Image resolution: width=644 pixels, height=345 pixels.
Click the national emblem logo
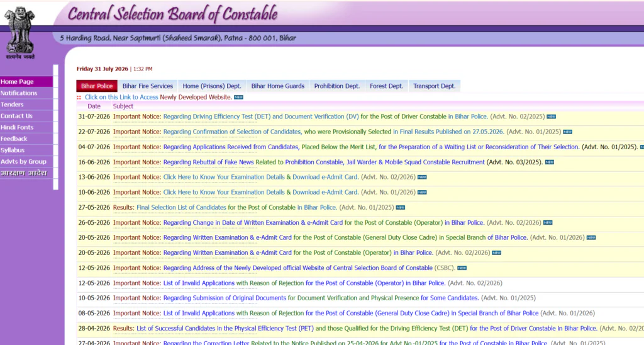[x=19, y=33]
